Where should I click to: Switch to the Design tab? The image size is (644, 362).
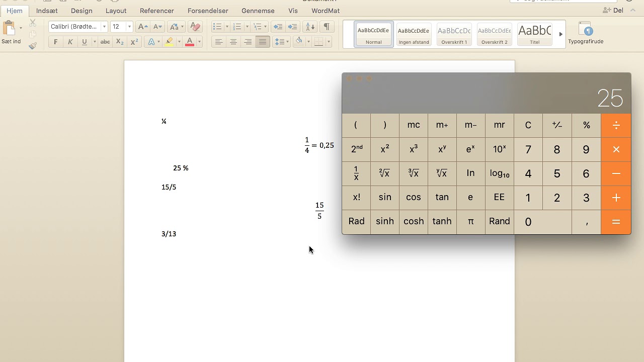[x=82, y=11]
